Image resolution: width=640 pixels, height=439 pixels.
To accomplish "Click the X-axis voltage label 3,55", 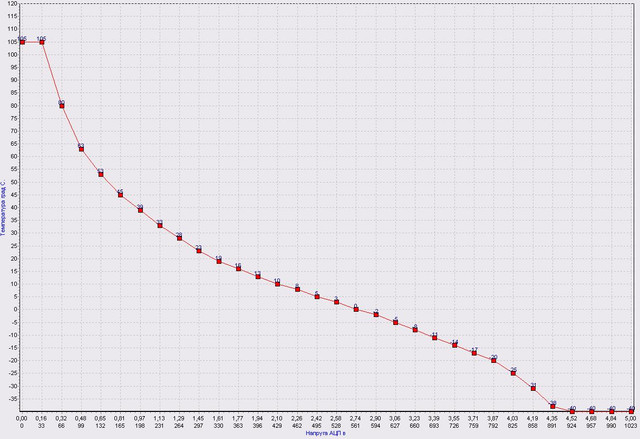I will (454, 419).
